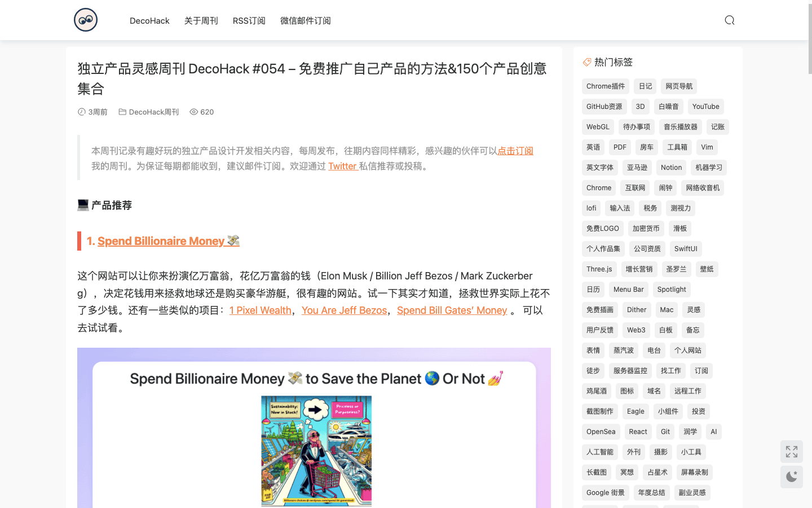
Task: Select the 网络收音机 tag
Action: [x=703, y=188]
